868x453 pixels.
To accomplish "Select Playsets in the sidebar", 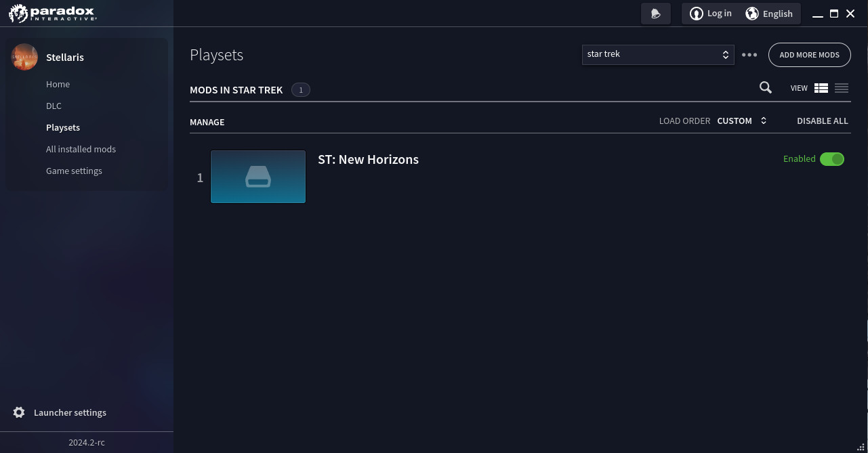I will 63,127.
